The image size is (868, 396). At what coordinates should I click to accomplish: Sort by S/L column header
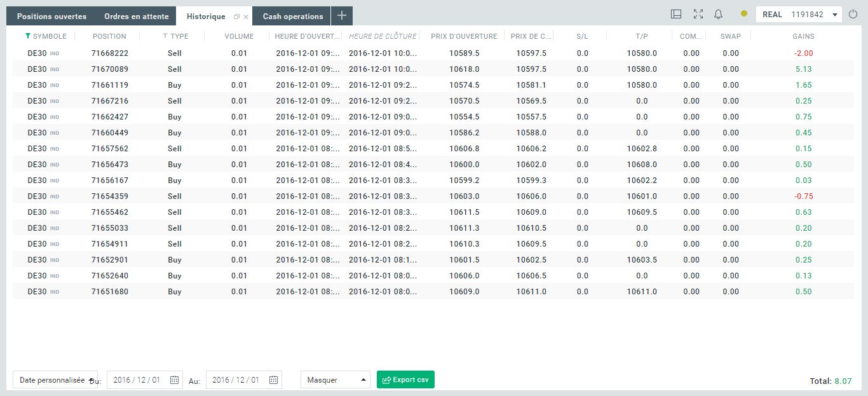coord(582,36)
